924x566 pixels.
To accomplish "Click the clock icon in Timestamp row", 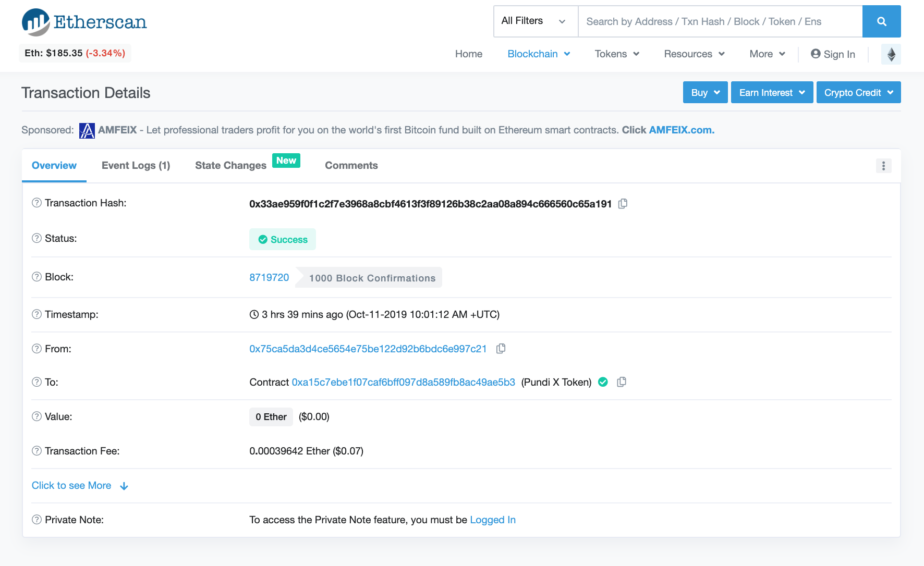I will point(254,314).
